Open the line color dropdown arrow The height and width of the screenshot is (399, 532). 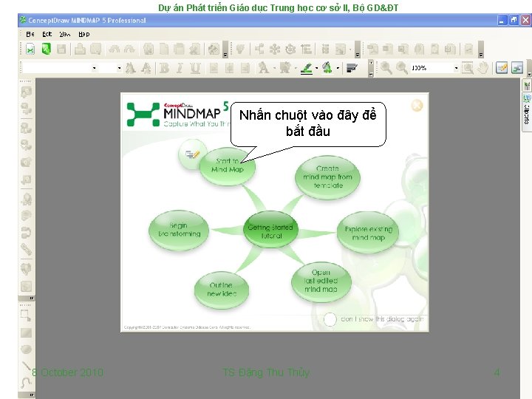coord(316,68)
